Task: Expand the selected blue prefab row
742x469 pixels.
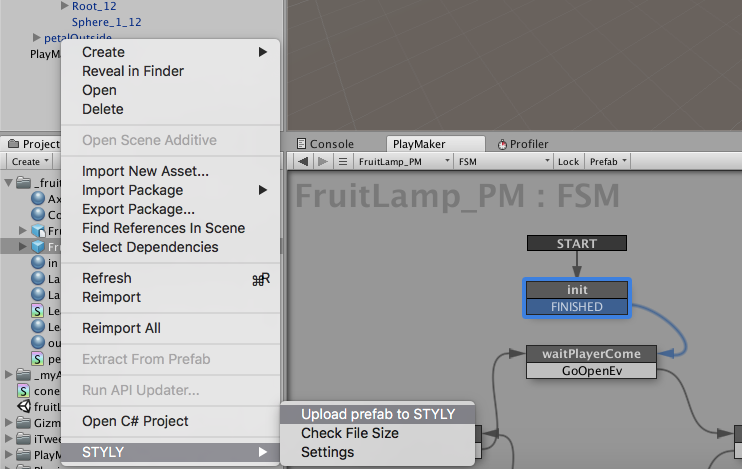Action: coord(22,246)
